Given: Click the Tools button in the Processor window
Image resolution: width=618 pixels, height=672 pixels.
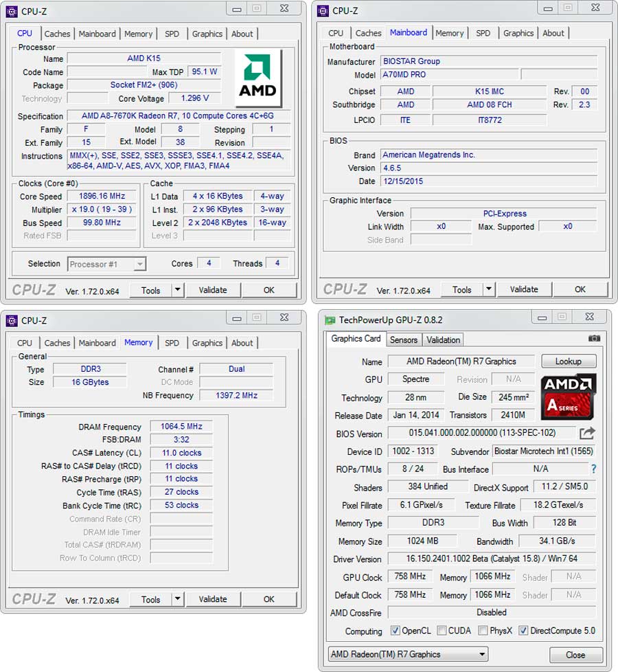Looking at the screenshot, I should (150, 290).
